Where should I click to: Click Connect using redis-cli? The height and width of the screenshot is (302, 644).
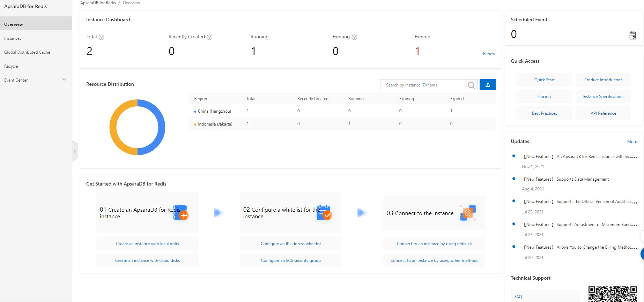point(434,244)
